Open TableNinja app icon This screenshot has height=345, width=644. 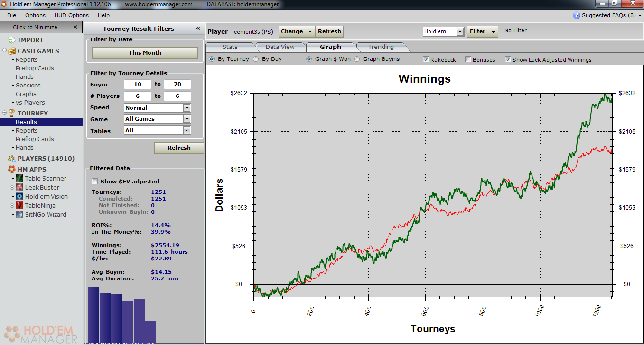click(x=19, y=205)
